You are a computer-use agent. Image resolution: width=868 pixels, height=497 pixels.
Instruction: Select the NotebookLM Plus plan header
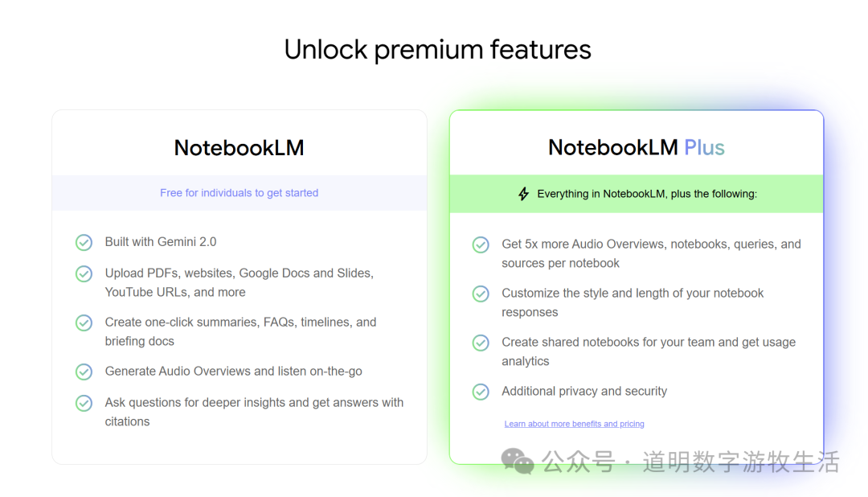636,147
